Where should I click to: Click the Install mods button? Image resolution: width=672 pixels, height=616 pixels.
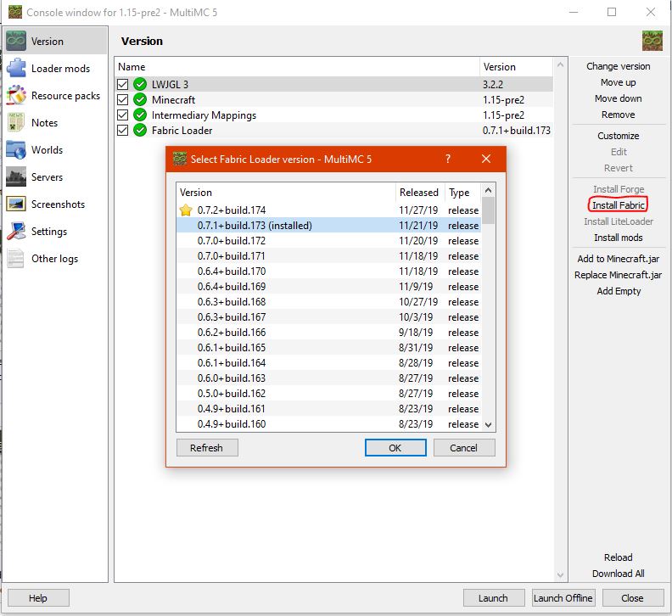pos(618,238)
